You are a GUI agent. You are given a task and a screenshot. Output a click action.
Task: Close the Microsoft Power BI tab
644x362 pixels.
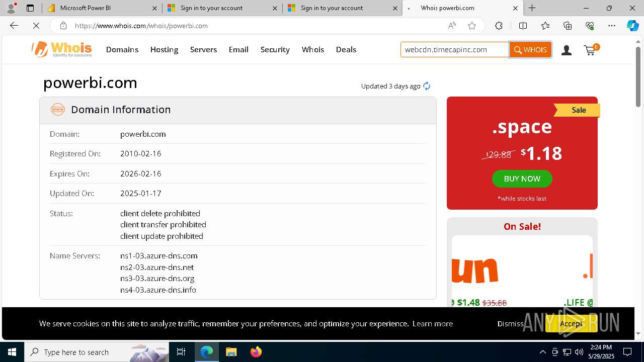[154, 8]
